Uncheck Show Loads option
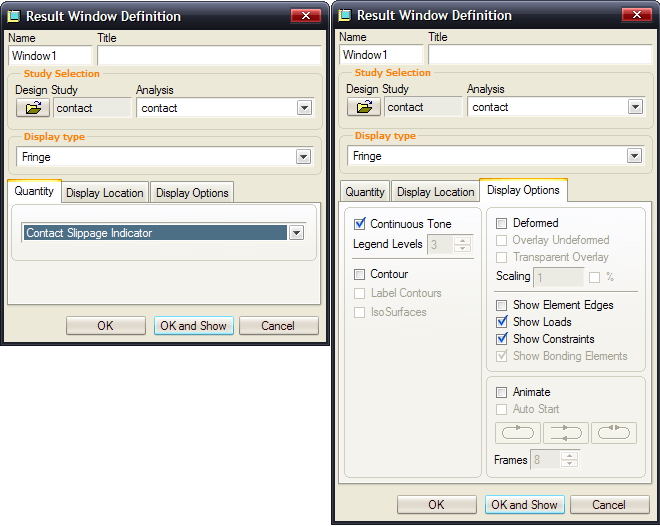Image resolution: width=660 pixels, height=527 pixels. 502,322
